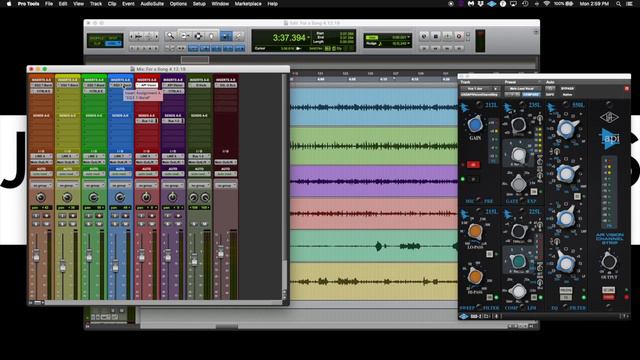Switch to Spot edit mode
Image resolution: width=640 pixels, height=360 pixels.
tap(114, 38)
